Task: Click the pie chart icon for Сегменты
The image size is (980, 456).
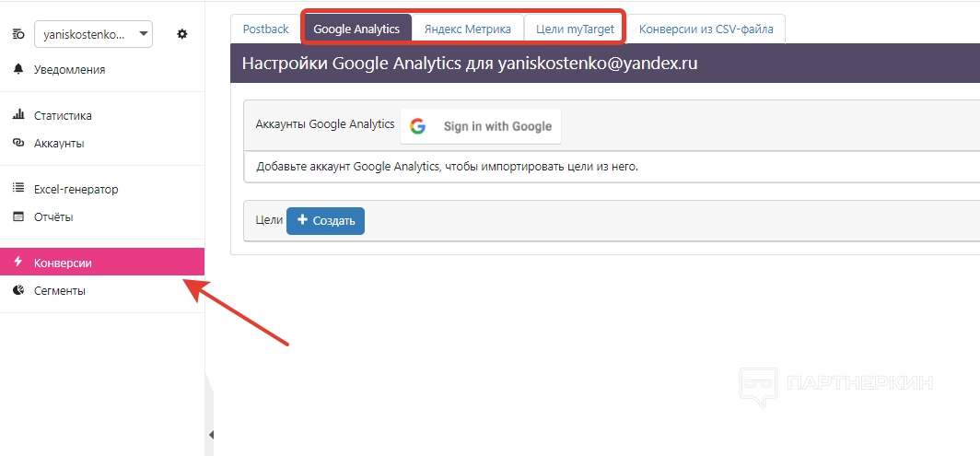Action: (18, 290)
